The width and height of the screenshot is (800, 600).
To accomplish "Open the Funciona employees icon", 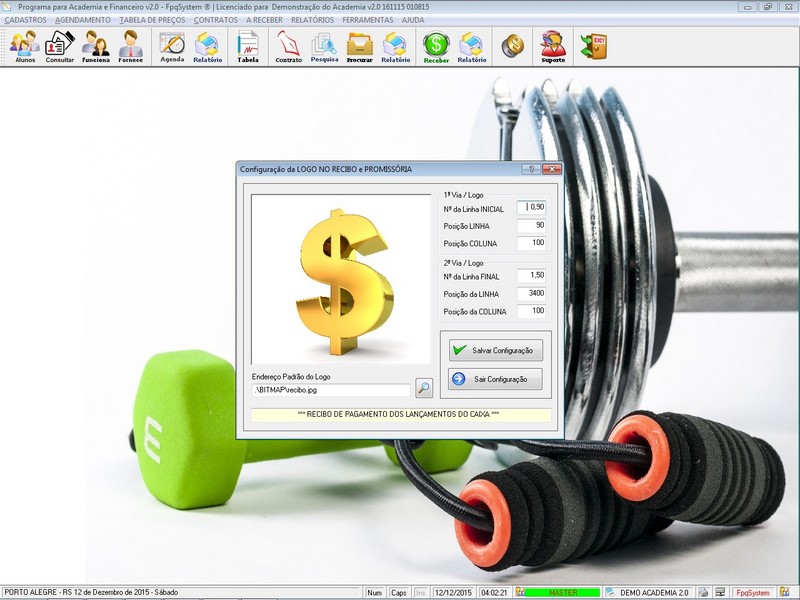I will tap(96, 47).
